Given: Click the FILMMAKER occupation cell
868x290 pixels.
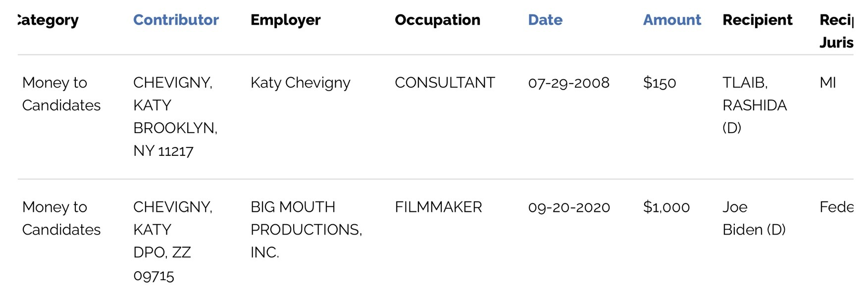Looking at the screenshot, I should point(438,207).
